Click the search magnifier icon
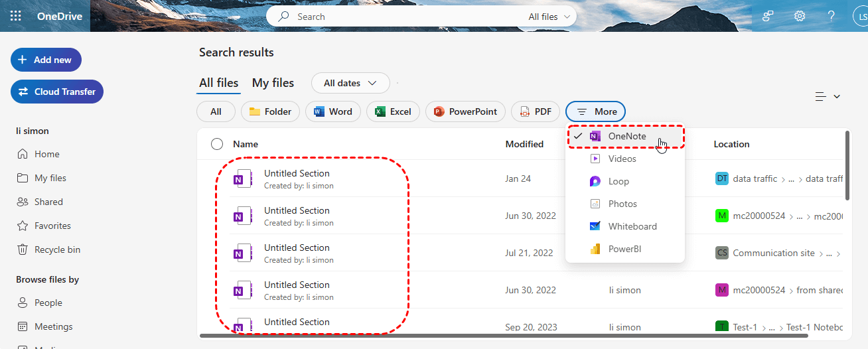The width and height of the screenshot is (868, 349). click(283, 17)
